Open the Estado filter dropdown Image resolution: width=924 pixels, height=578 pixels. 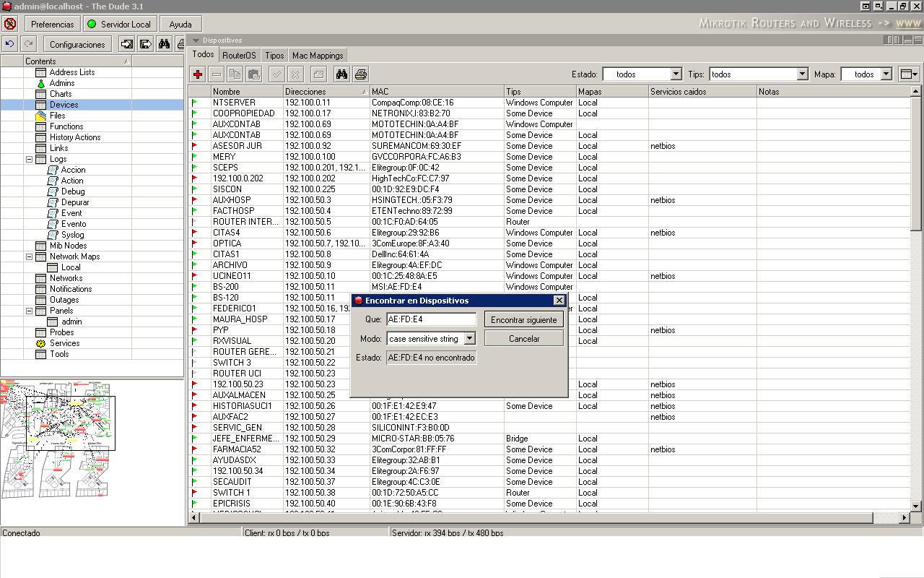(676, 74)
